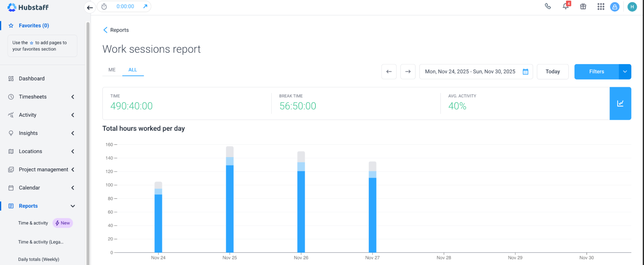Image resolution: width=644 pixels, height=265 pixels.
Task: Click the user avatar H icon
Action: 632,7
